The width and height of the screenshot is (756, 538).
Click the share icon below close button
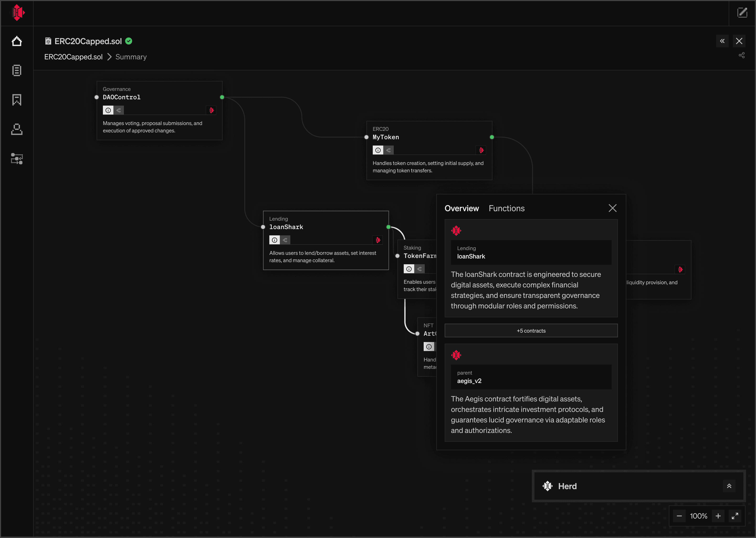[742, 55]
